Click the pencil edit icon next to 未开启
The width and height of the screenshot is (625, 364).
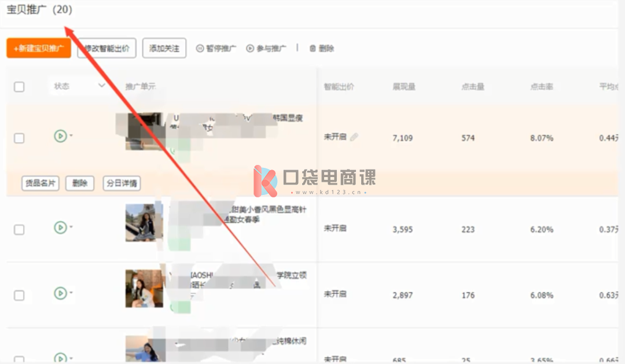(x=354, y=137)
